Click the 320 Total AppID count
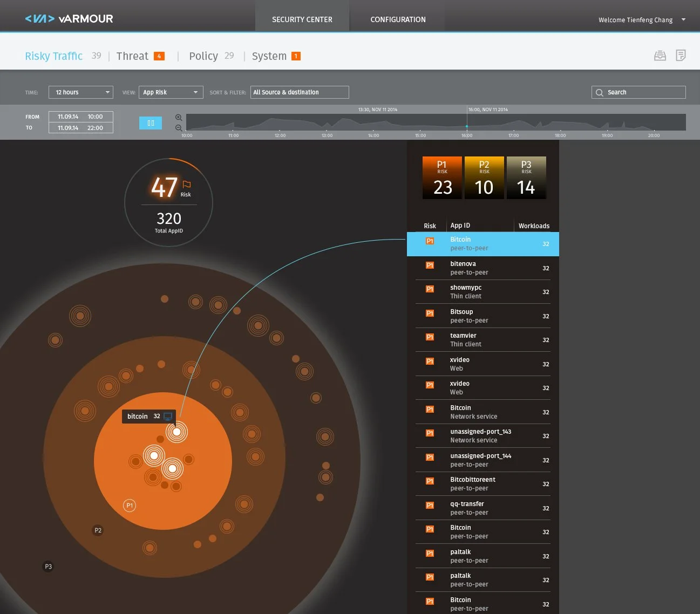 (x=169, y=222)
